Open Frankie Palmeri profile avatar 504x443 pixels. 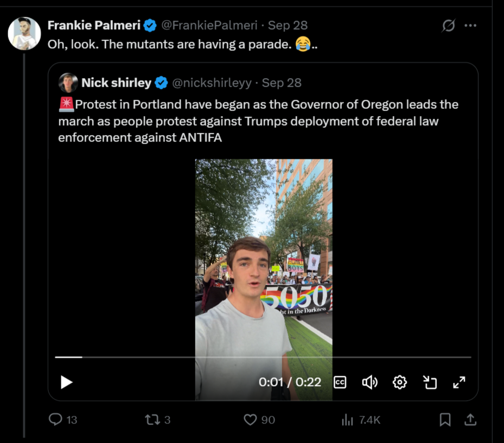24,34
